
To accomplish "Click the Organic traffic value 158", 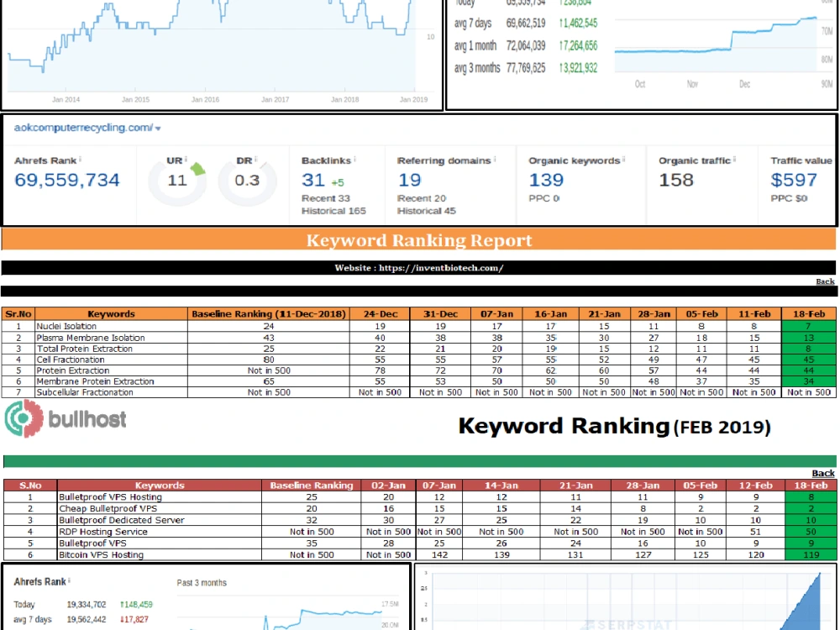I will pyautogui.click(x=676, y=180).
